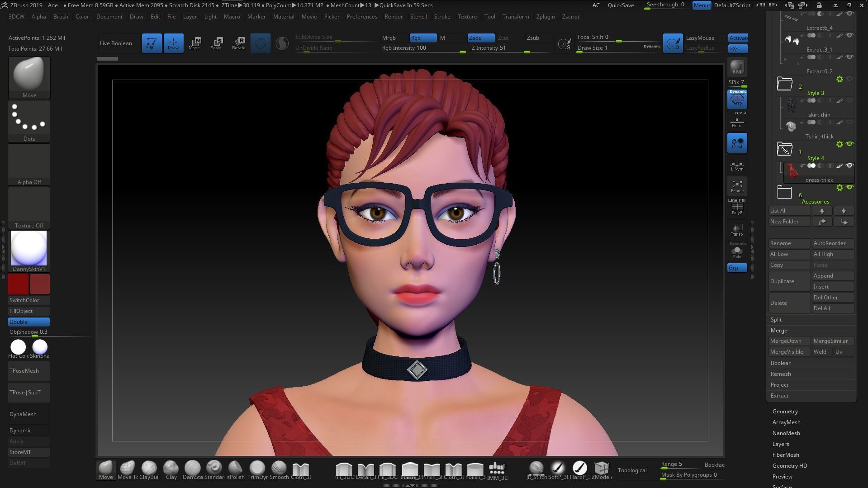Expand the Geometry palette section
The width and height of the screenshot is (868, 488).
click(785, 412)
